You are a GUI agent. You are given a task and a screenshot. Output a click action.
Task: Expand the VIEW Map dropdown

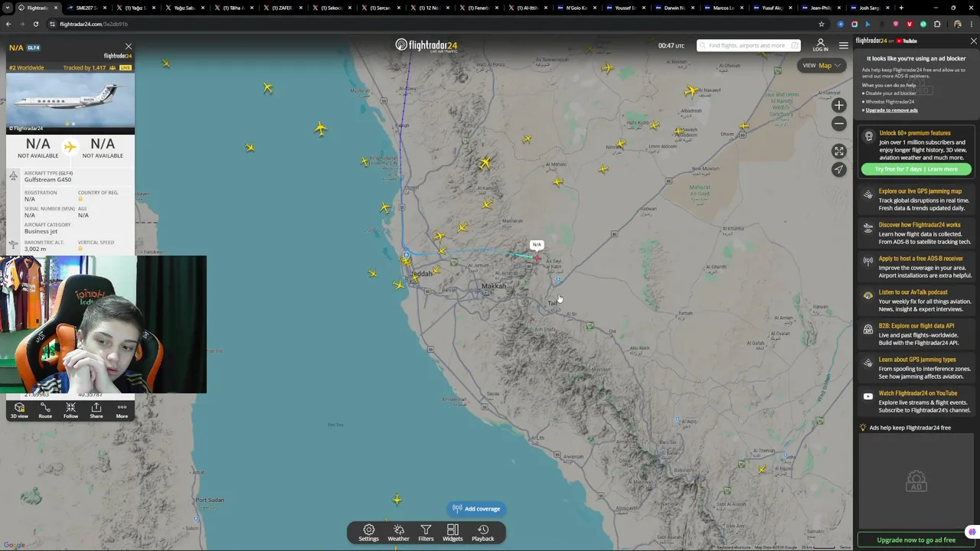point(822,66)
